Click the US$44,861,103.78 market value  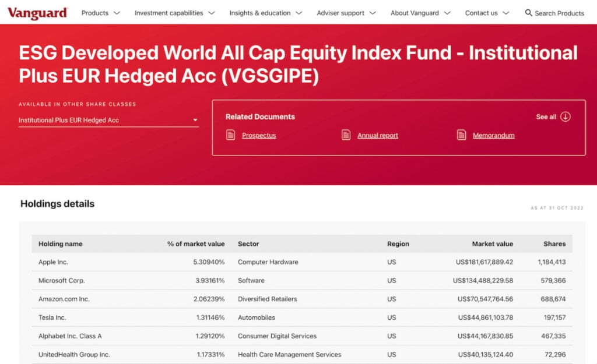[486, 317]
